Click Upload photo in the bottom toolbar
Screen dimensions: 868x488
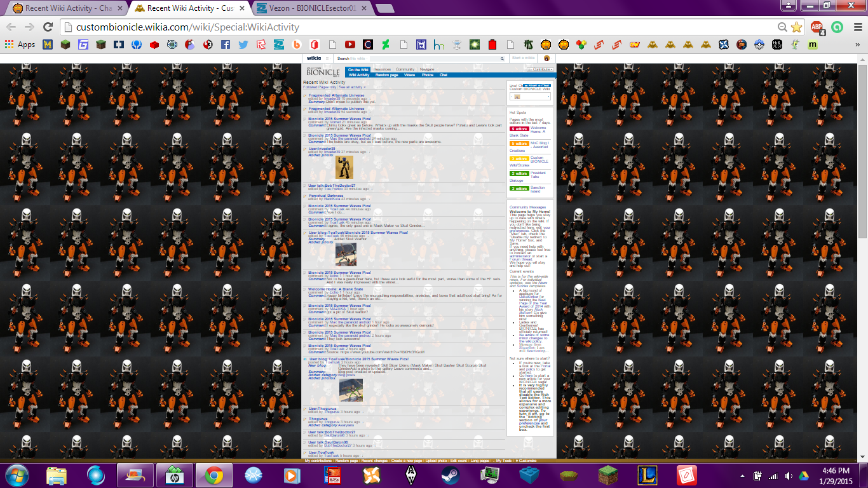tap(436, 461)
